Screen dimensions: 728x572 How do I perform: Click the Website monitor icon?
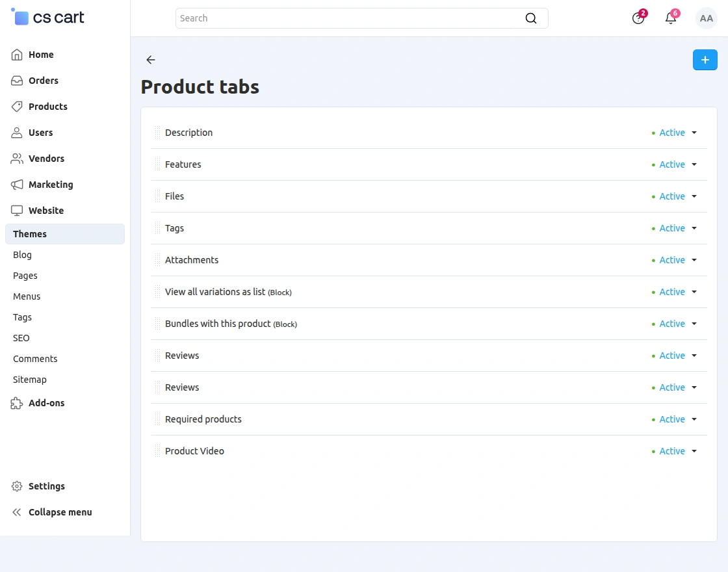(17, 211)
